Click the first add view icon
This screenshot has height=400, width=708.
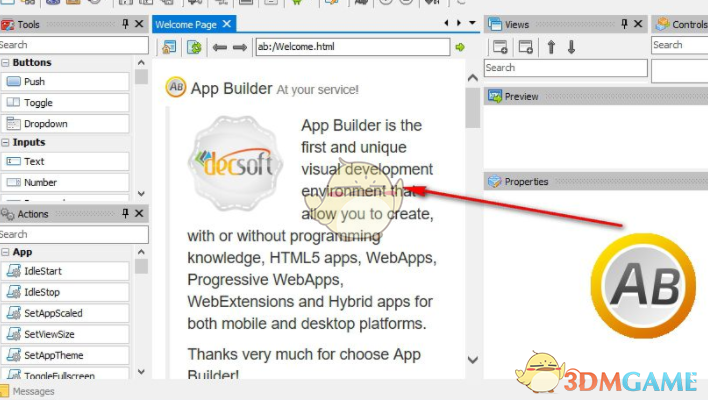click(499, 46)
